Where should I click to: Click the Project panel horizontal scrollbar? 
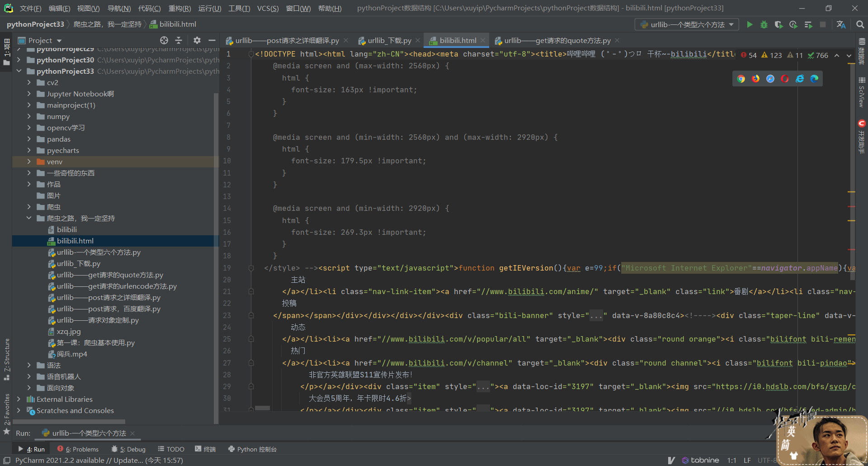point(69,422)
